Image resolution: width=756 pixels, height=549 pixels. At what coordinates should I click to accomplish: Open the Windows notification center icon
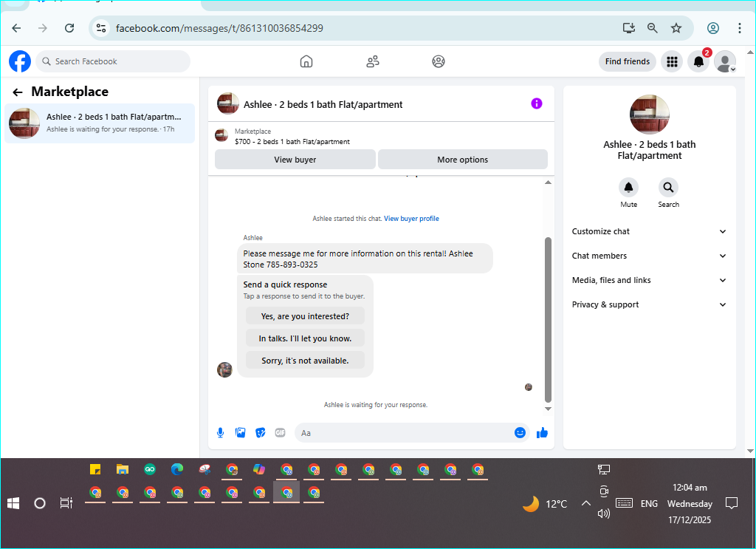(732, 503)
